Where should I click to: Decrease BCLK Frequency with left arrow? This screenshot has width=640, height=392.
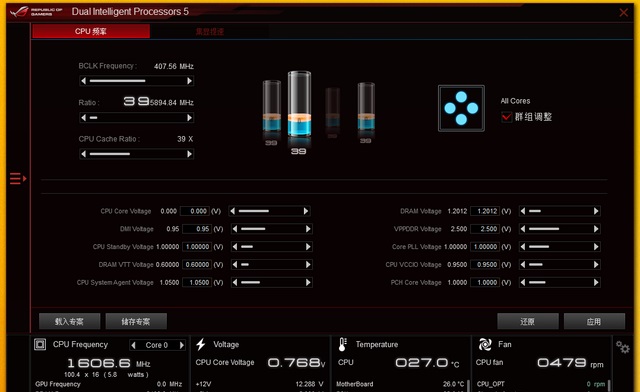click(x=84, y=81)
